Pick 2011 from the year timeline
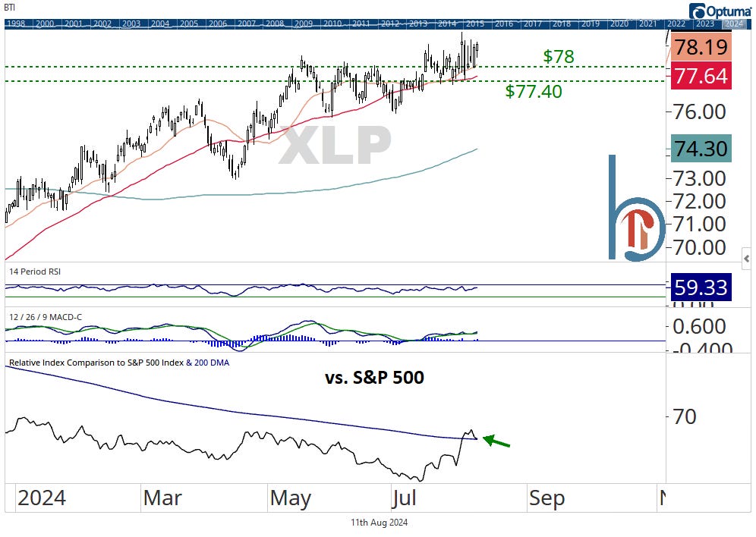This screenshot has height=537, width=756. point(361,24)
